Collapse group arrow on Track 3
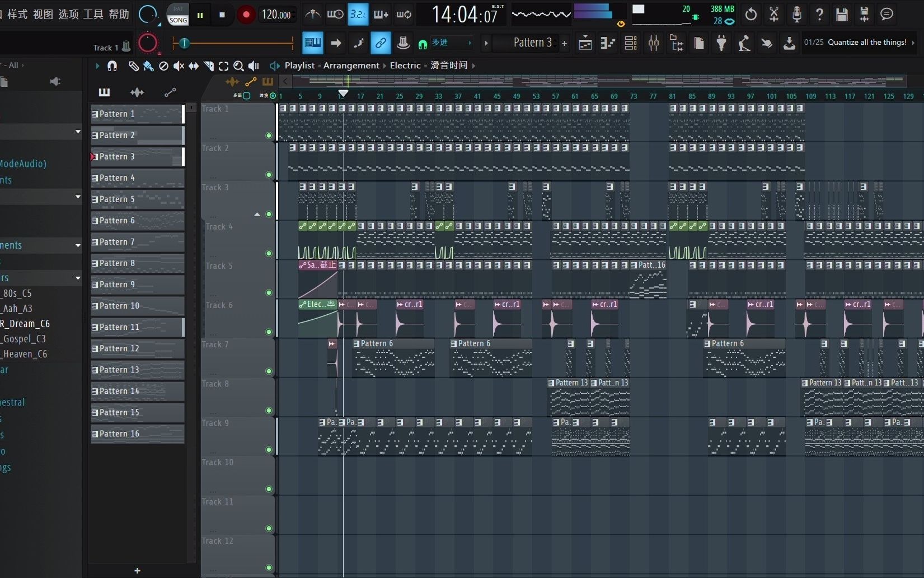Image resolution: width=924 pixels, height=578 pixels. pos(257,214)
